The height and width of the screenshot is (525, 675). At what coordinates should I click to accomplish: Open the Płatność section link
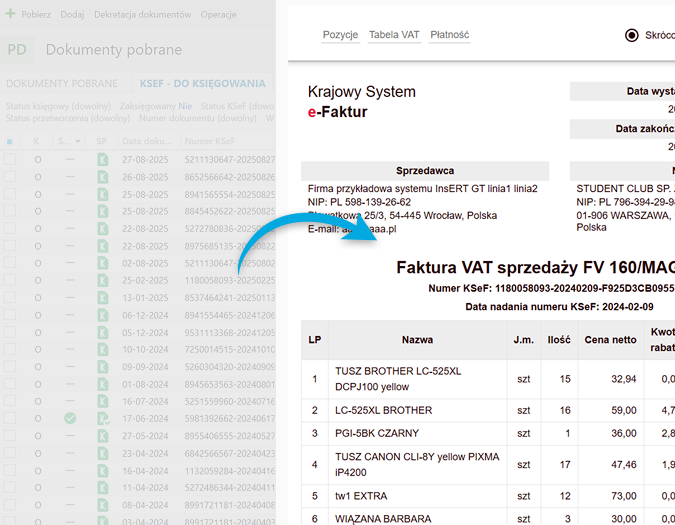(449, 35)
